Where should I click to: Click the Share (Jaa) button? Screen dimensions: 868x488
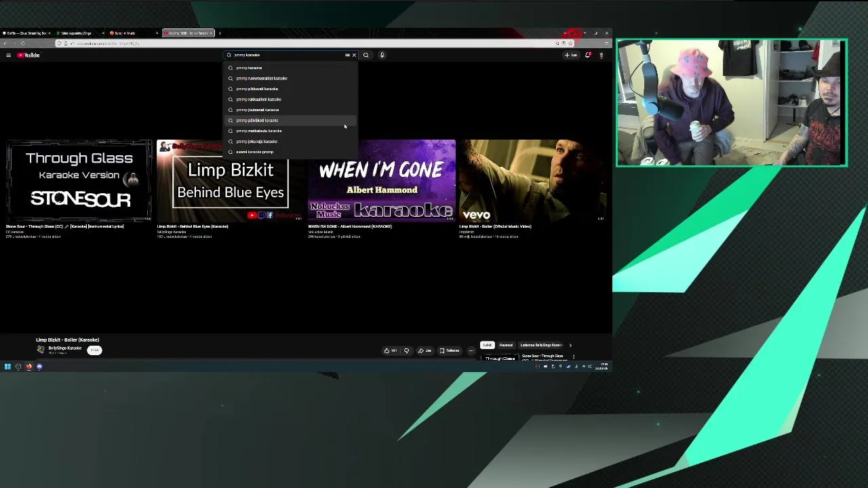point(425,350)
